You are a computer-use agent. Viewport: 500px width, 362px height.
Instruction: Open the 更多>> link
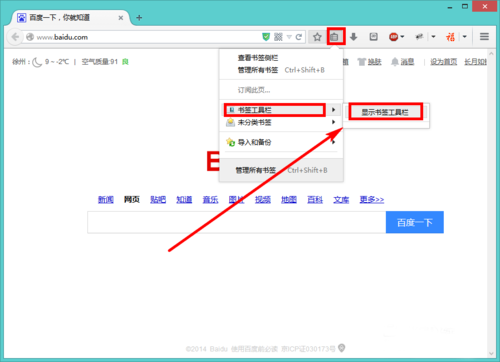tap(372, 199)
